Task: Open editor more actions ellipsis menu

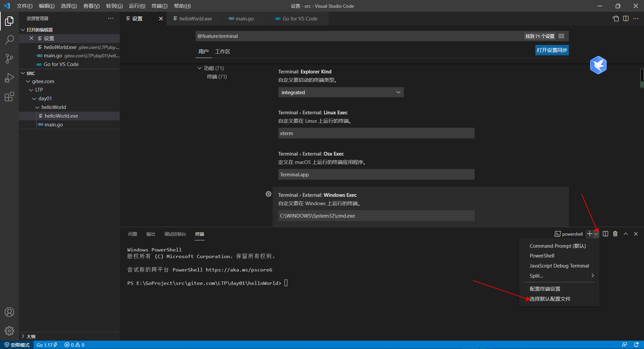Action: tap(636, 19)
